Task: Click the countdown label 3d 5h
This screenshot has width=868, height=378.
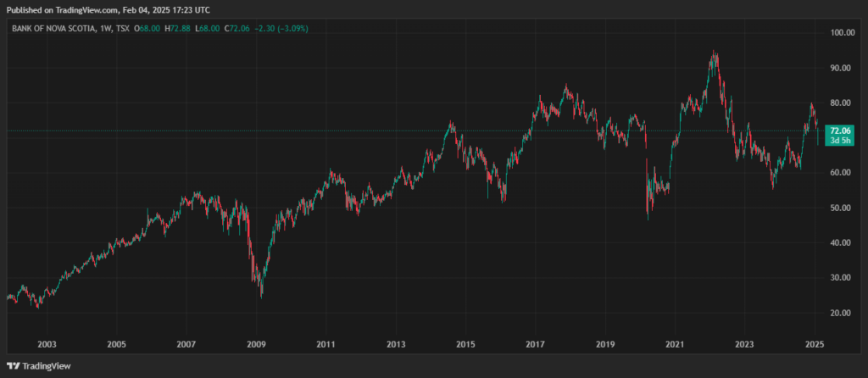Action: click(840, 141)
